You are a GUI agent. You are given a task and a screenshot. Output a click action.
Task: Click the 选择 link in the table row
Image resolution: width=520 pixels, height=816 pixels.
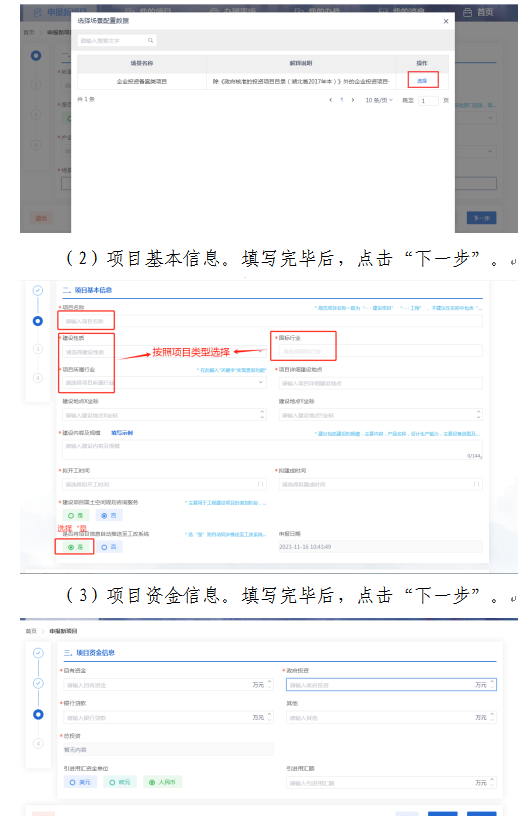click(x=422, y=81)
